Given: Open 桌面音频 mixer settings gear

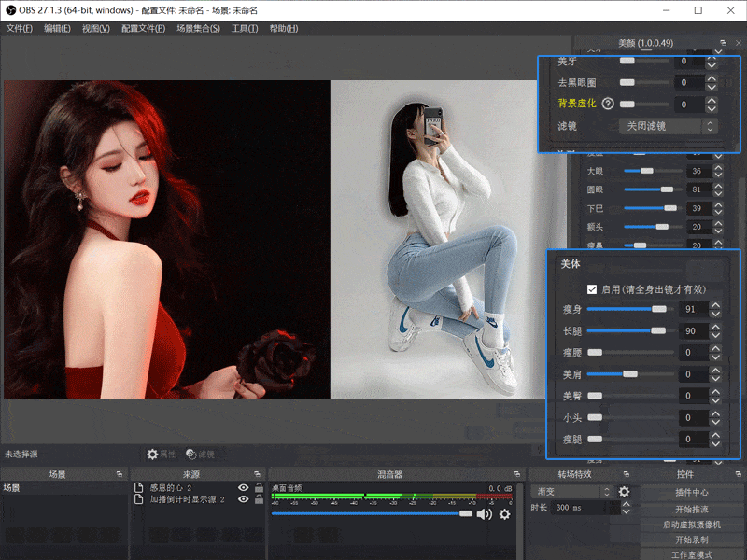Looking at the screenshot, I should (x=505, y=514).
